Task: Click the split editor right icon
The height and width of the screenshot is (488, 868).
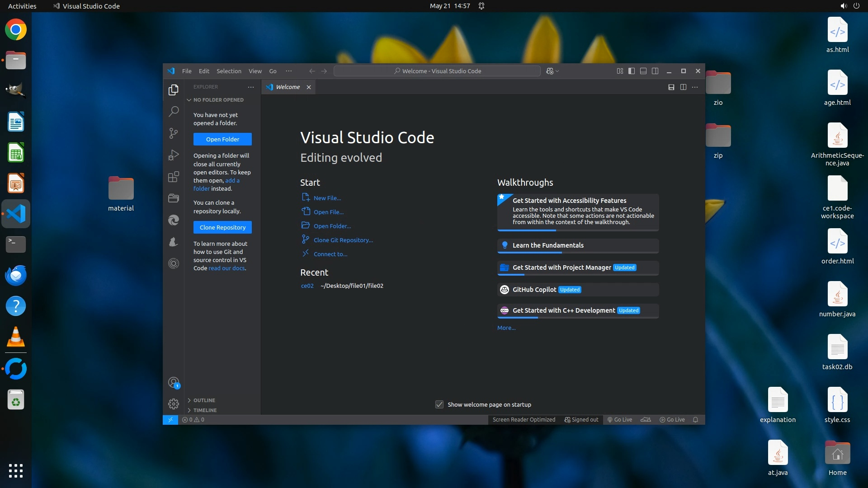Action: 683,87
